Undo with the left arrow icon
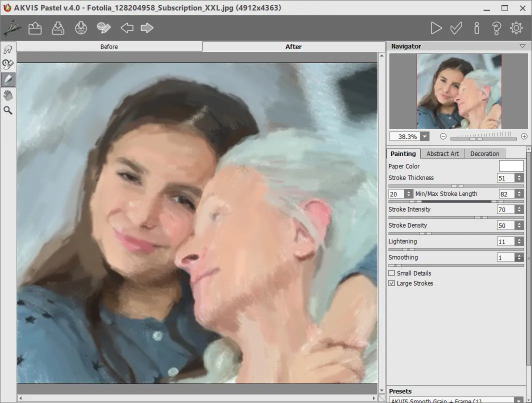 click(x=127, y=28)
